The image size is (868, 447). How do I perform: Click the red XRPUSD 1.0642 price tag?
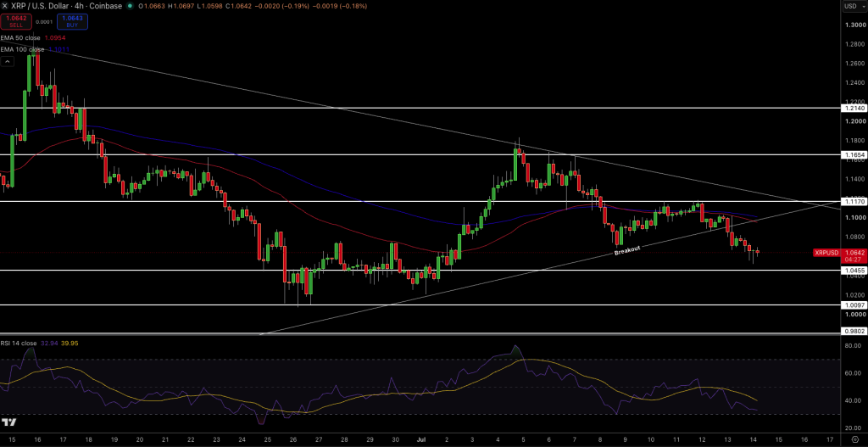[840, 255]
